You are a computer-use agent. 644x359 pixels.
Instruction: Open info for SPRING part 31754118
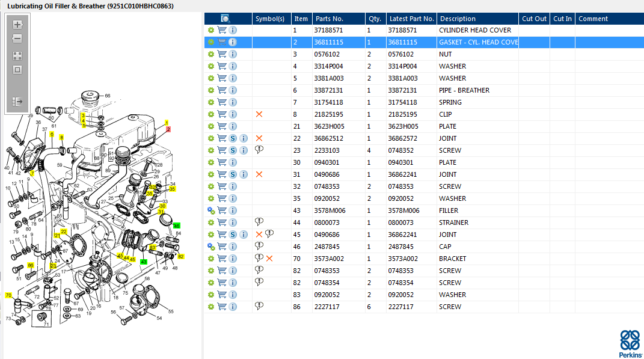(x=233, y=102)
